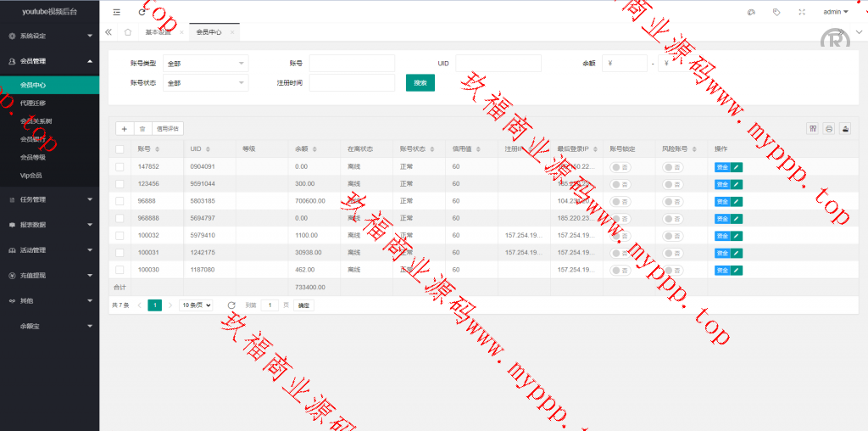Toggle 风险账号 switch for account 96888
Viewport: 868px width, 431px height.
click(673, 202)
